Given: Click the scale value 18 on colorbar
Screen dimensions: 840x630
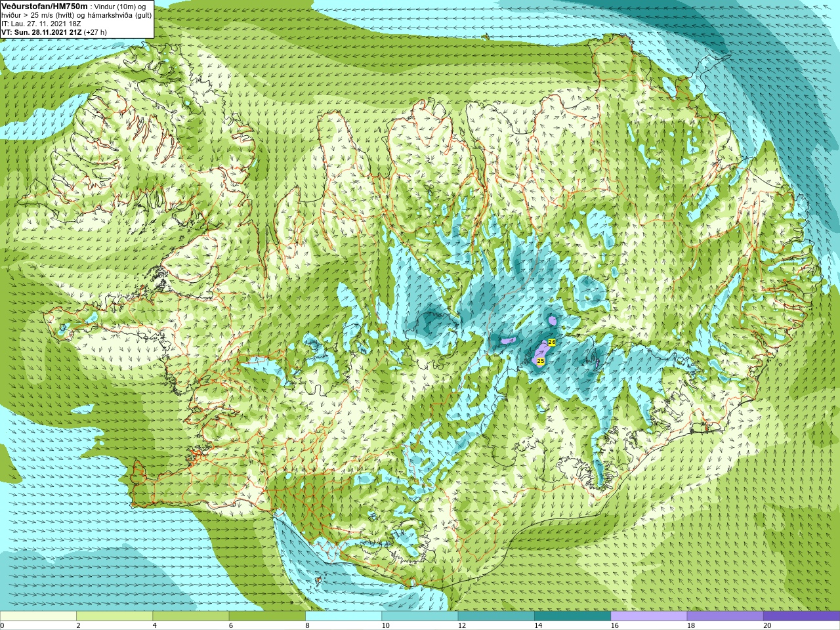Looking at the screenshot, I should tap(691, 625).
